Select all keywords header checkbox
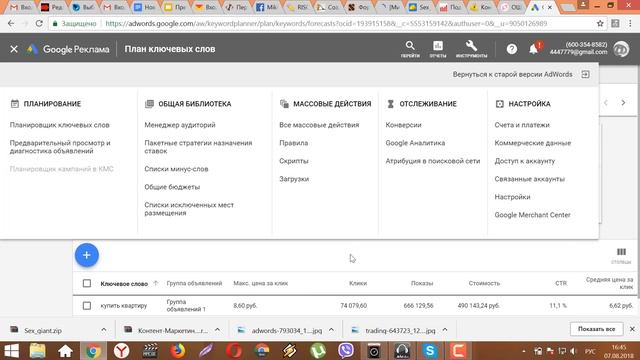The image size is (640, 360). click(87, 283)
